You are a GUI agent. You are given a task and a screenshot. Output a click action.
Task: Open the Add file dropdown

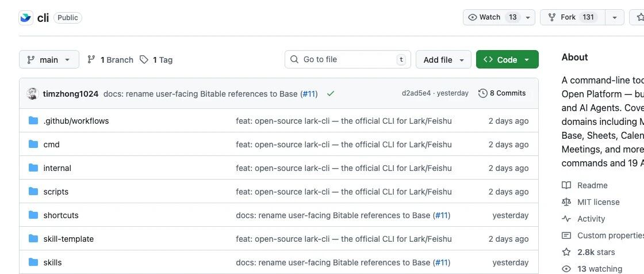click(443, 60)
